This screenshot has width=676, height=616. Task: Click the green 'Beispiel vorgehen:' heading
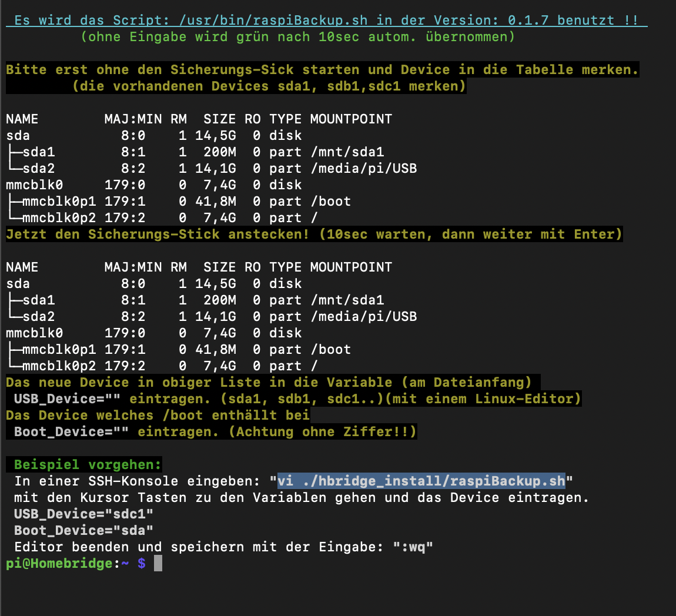88,464
